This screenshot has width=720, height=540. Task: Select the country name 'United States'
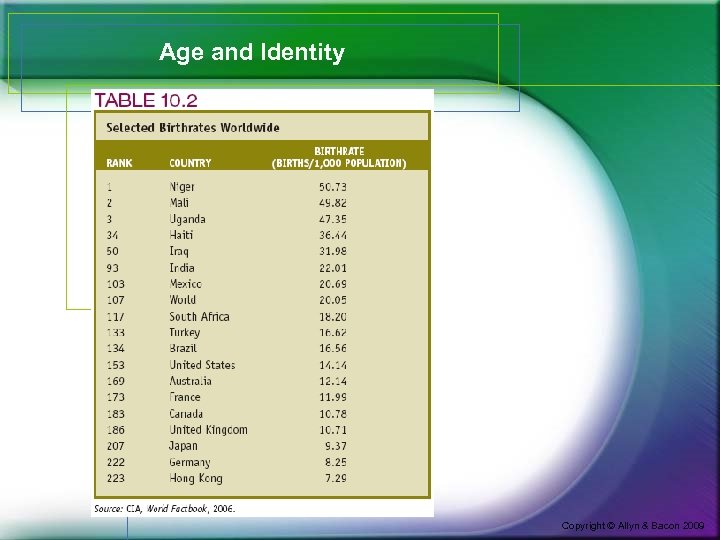pyautogui.click(x=202, y=365)
